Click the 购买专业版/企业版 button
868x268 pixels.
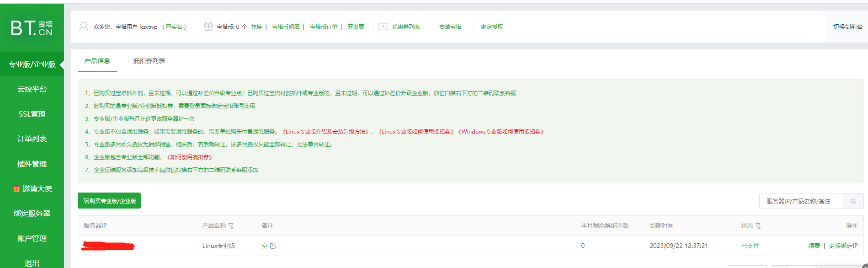click(109, 201)
